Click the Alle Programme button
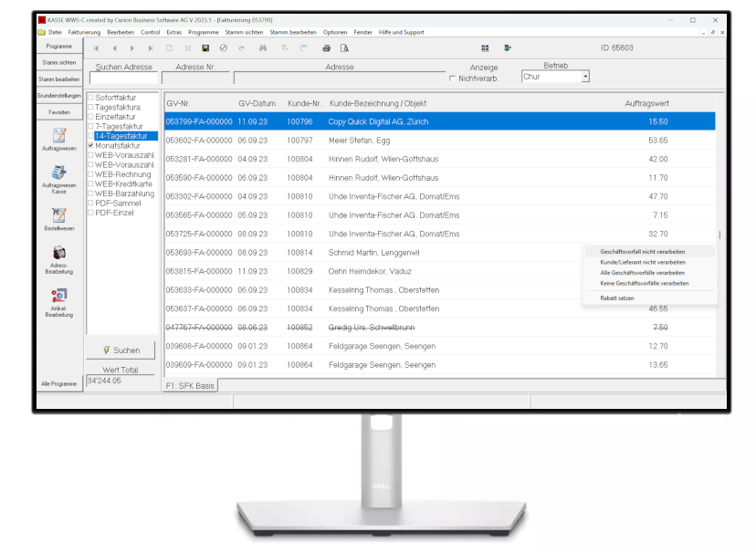The height and width of the screenshot is (554, 756). pos(58,384)
